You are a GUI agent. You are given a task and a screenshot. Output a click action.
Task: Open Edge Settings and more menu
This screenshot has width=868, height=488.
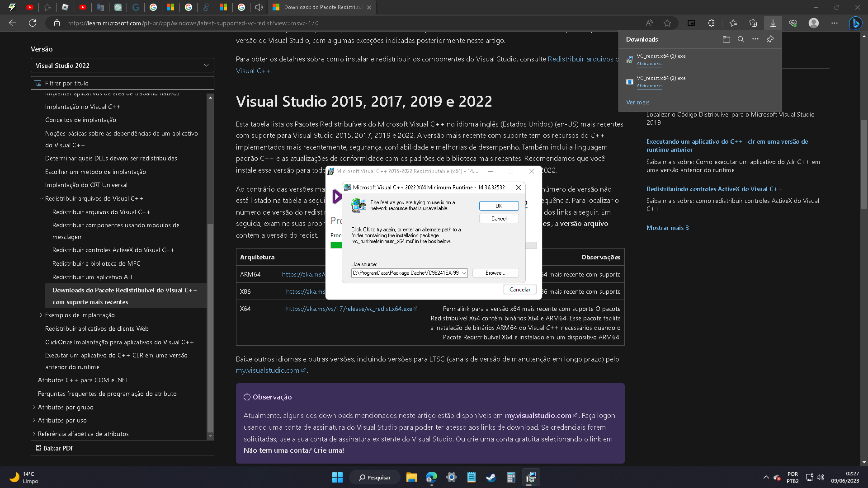pyautogui.click(x=835, y=23)
